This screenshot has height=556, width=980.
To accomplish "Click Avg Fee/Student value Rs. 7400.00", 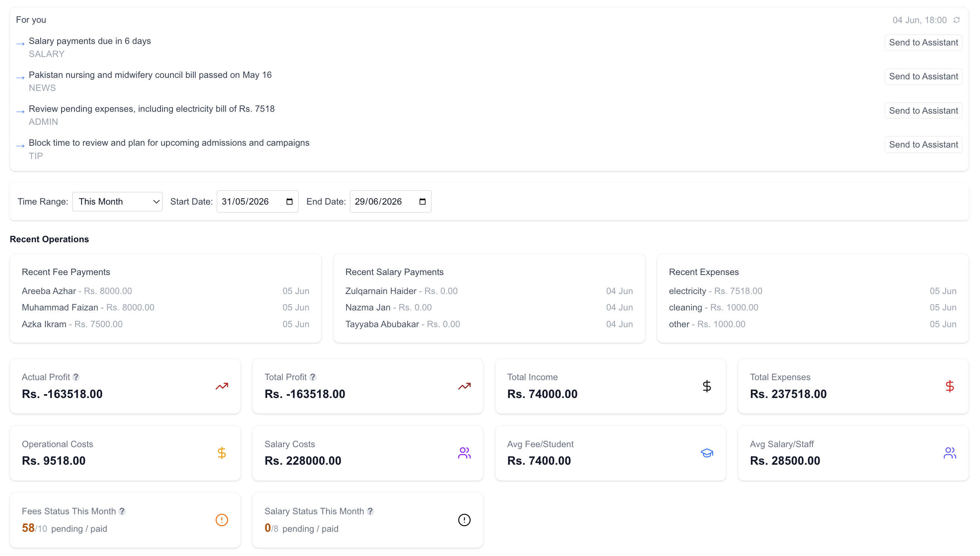I will point(539,461).
